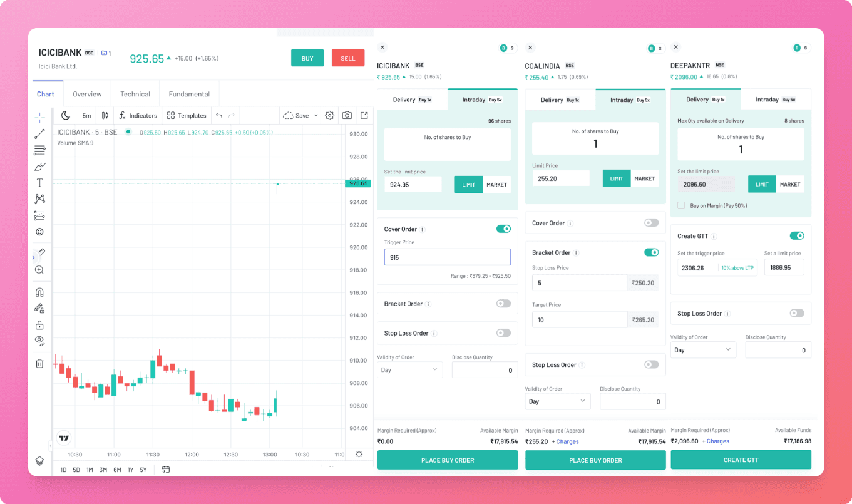Screen dimensions: 852x504
Task: Take chart snapshot with camera icon
Action: 347,115
